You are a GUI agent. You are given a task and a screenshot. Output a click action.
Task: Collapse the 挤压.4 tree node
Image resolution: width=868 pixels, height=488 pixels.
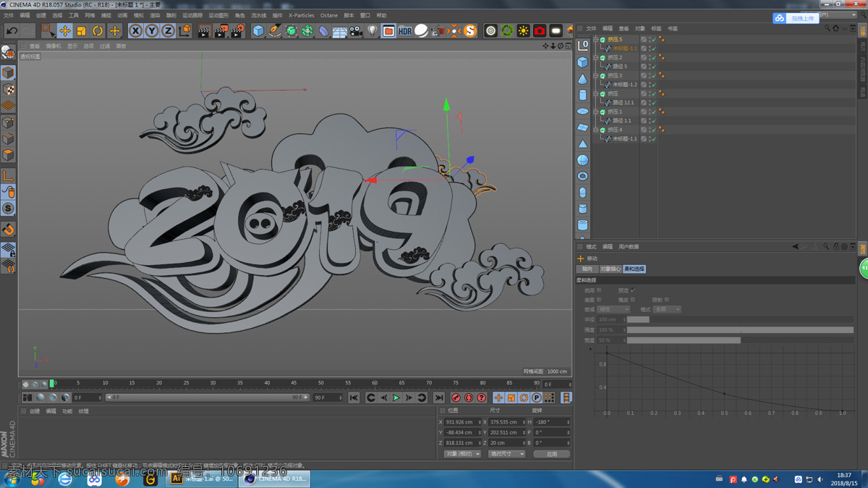click(595, 130)
